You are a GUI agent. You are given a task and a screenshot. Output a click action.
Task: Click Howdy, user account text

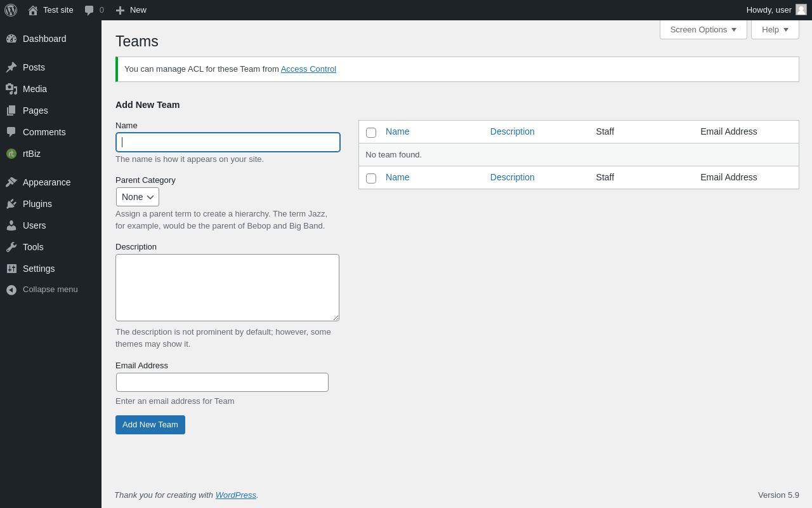click(769, 10)
